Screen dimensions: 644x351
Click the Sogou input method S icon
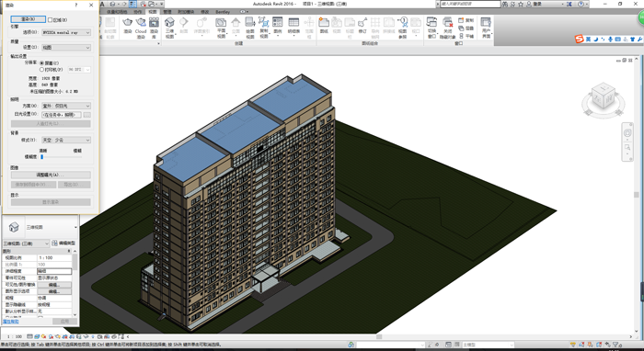click(x=579, y=40)
